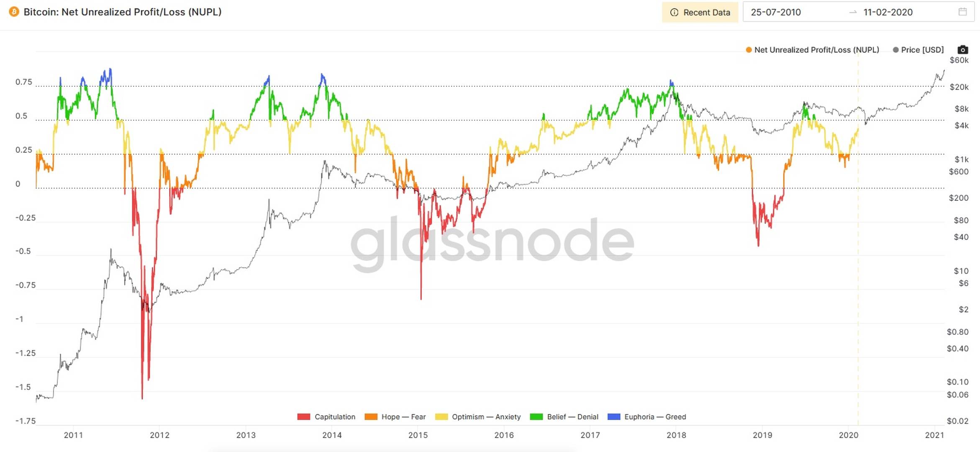Click the green Belief — Denial swatch
Viewport: 980px width, 452px height.
[536, 417]
